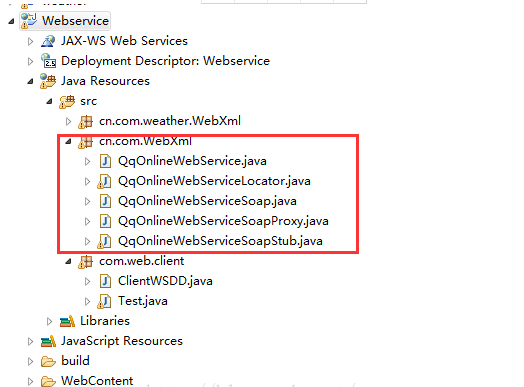Click the cn.com.weather.WebXml package icon
The height and width of the screenshot is (387, 524).
86,122
